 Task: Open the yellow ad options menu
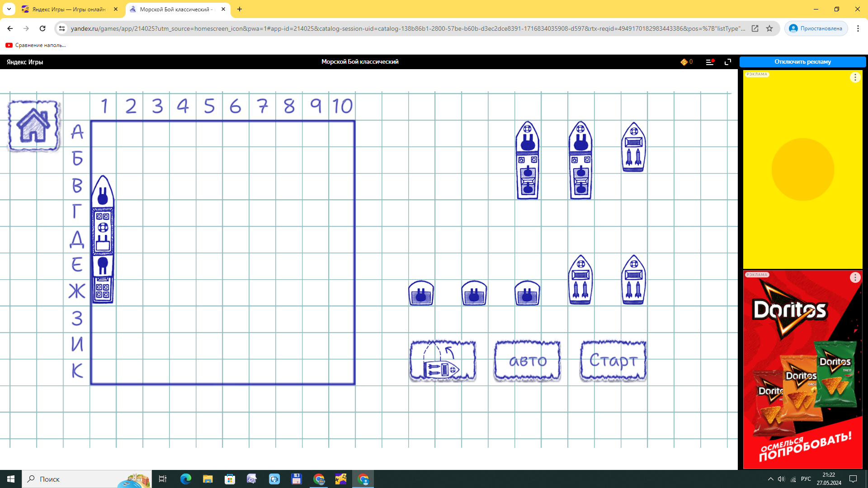[855, 77]
